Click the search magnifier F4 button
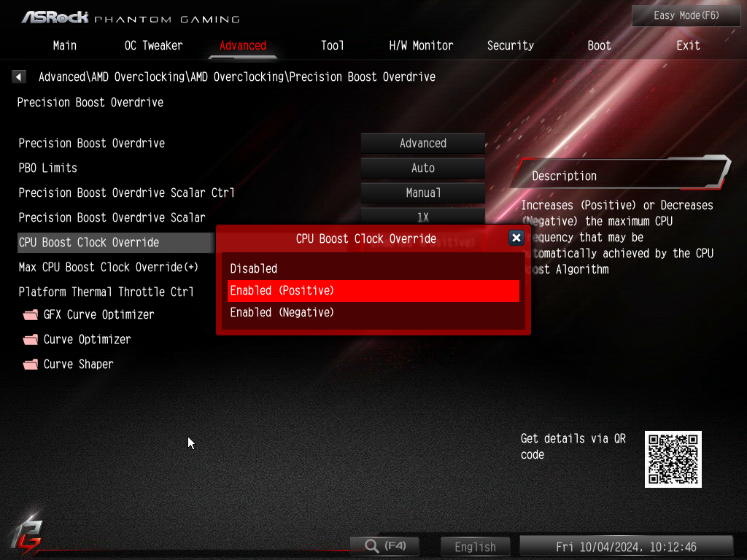747x560 pixels. pos(384,545)
